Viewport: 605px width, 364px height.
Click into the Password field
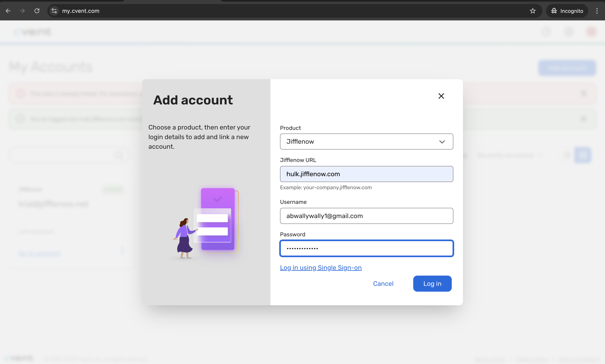[366, 248]
